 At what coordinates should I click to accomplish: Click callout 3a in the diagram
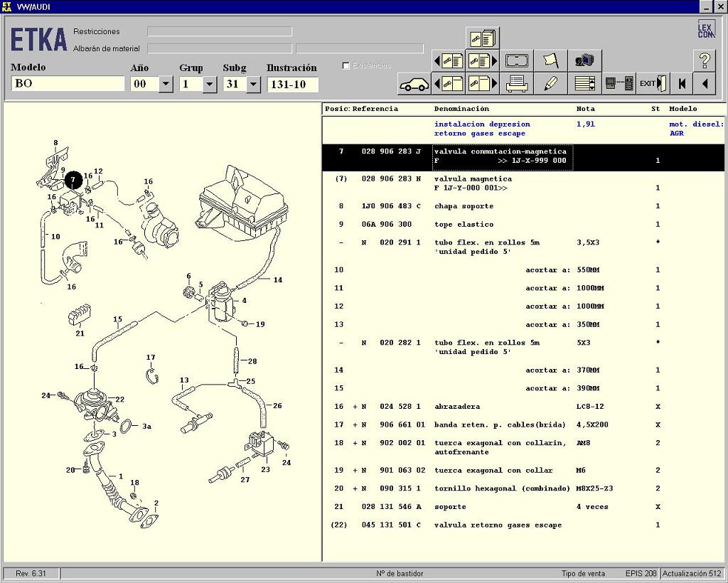[146, 426]
